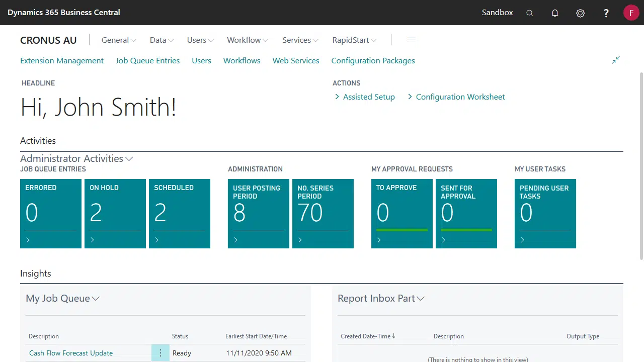Viewport: 644px width, 362px height.
Task: Click the three-dot menu on Cash Flow row
Action: point(160,353)
